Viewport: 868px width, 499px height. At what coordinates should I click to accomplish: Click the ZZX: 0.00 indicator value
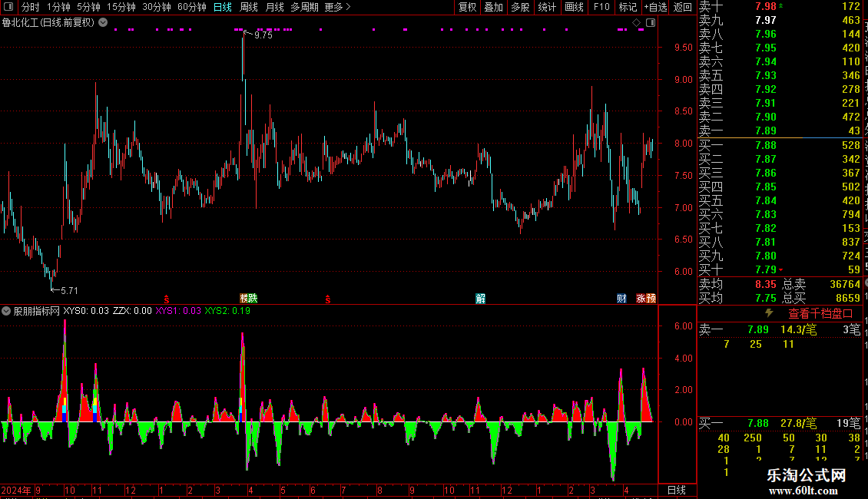(x=132, y=311)
